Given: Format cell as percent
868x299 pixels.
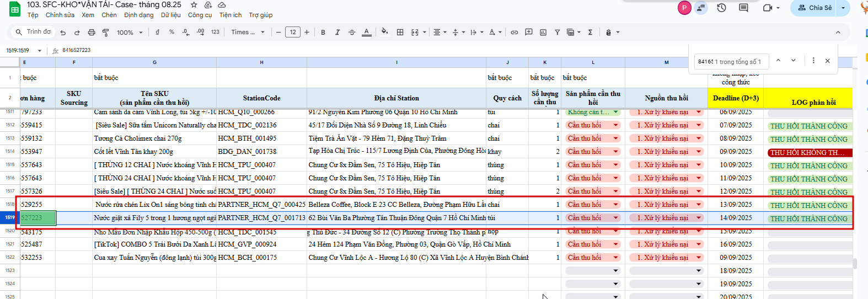Looking at the screenshot, I should tap(172, 32).
